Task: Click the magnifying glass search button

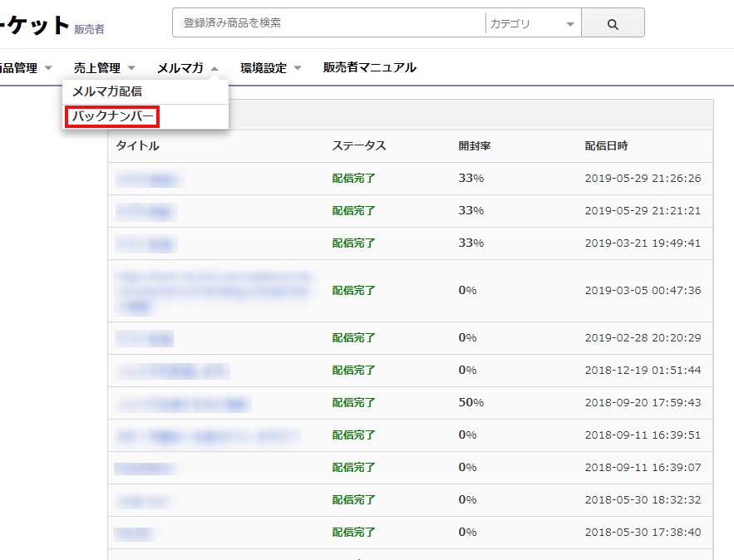Action: coord(613,24)
